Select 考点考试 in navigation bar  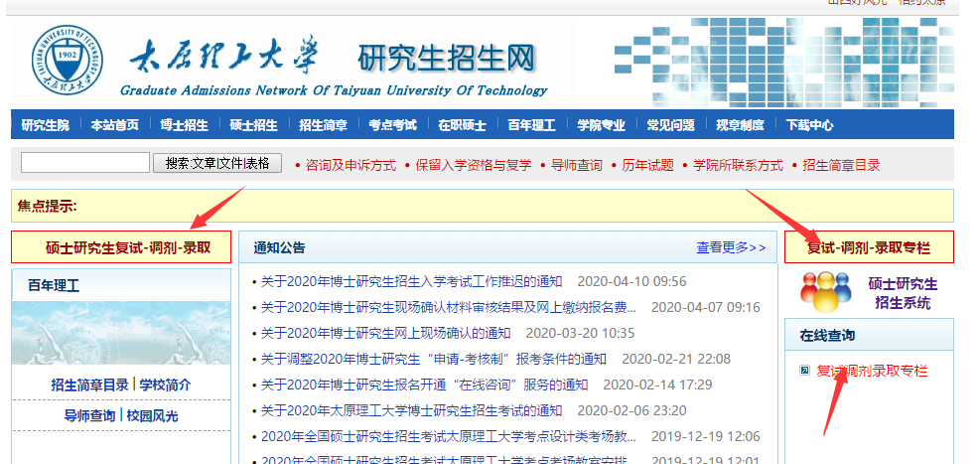tap(392, 125)
